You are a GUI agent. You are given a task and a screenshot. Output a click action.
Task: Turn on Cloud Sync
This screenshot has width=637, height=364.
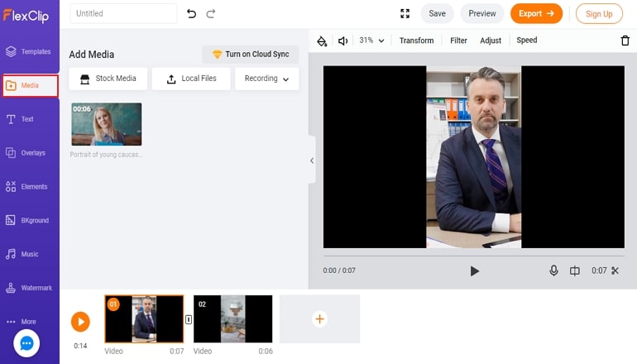[x=251, y=54]
